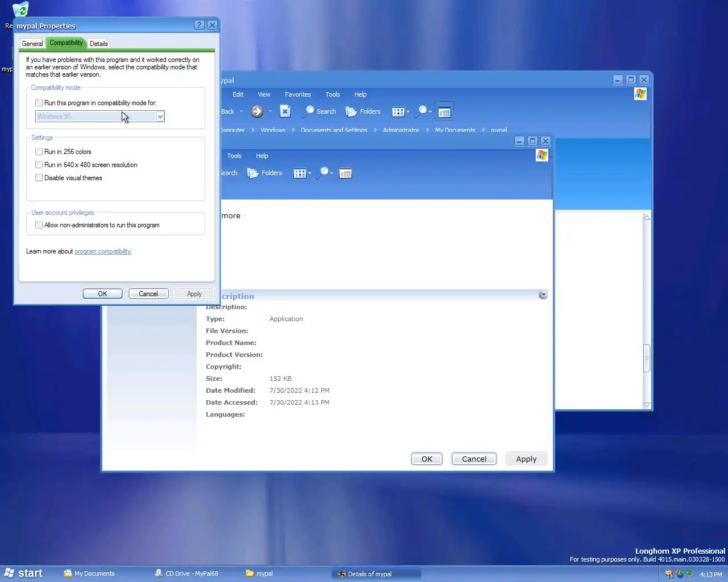Click the details pane icon in the Description window toolbar
This screenshot has width=728, height=582.
[345, 173]
